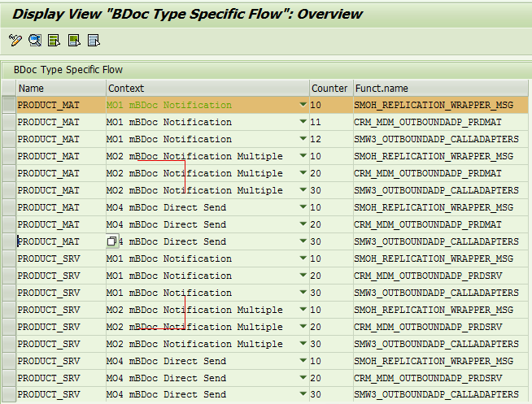Image resolution: width=532 pixels, height=404 pixels.
Task: Click the Funct.name column header
Action: (x=441, y=88)
